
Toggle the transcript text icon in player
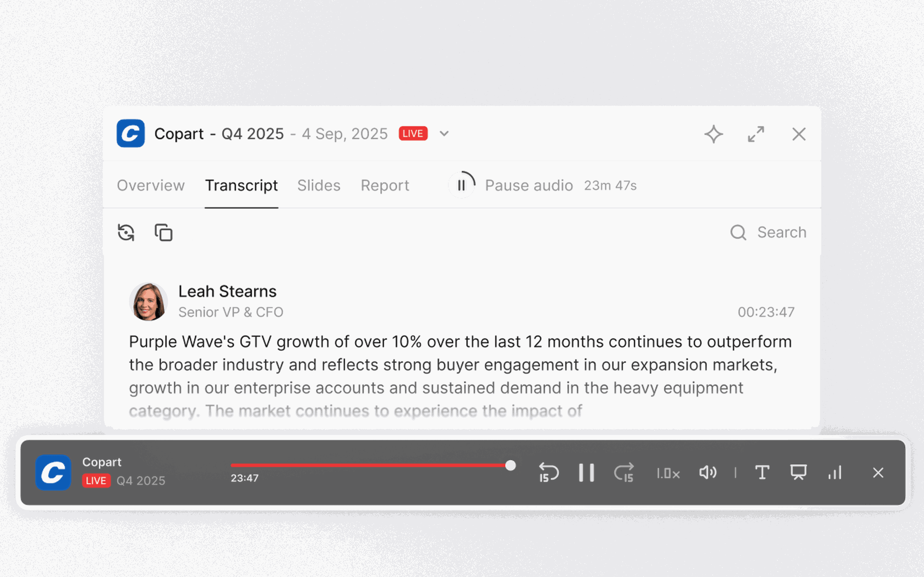point(762,472)
